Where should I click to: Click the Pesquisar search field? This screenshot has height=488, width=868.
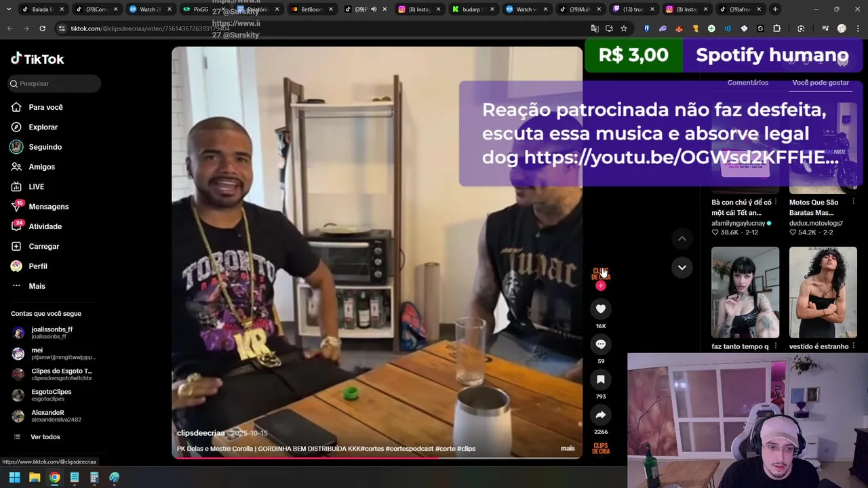(54, 83)
